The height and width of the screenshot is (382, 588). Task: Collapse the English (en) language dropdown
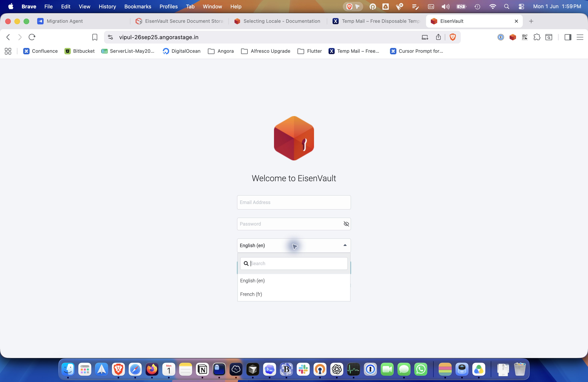coord(294,245)
